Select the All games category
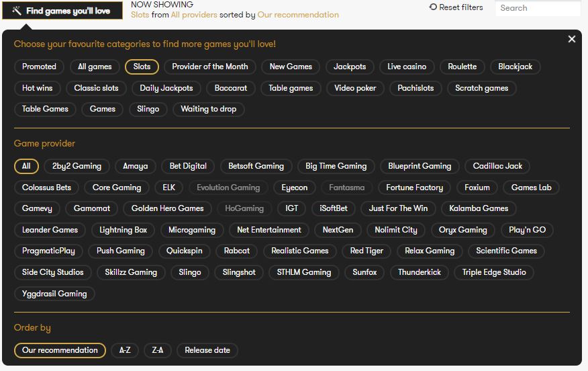588x371 pixels. (95, 67)
